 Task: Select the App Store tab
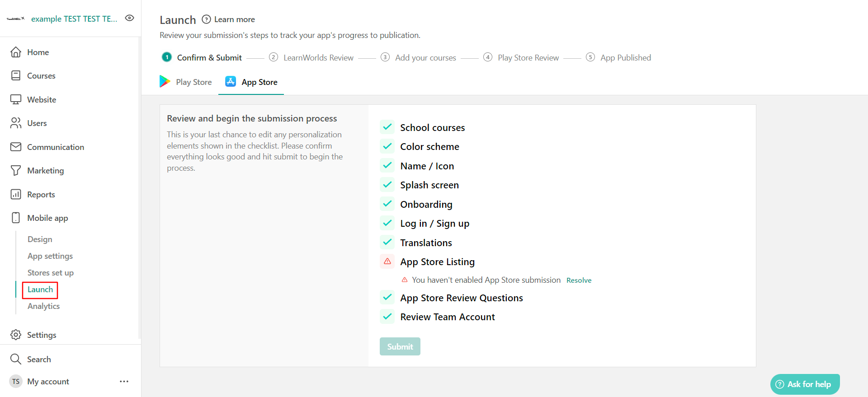point(251,82)
